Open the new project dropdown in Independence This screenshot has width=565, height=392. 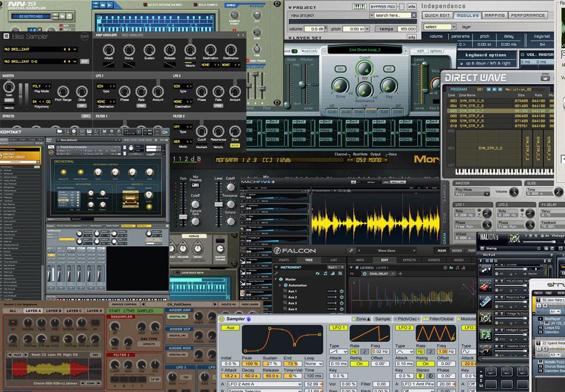371,15
